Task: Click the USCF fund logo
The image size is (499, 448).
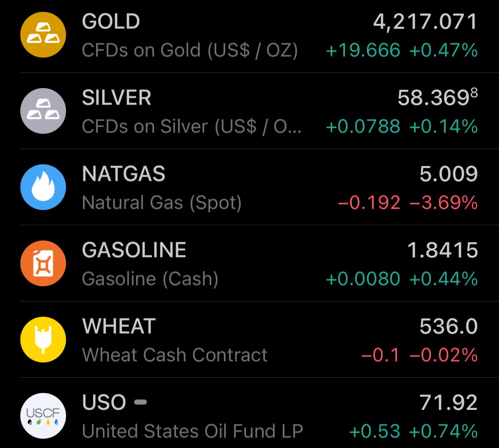Action: click(43, 416)
